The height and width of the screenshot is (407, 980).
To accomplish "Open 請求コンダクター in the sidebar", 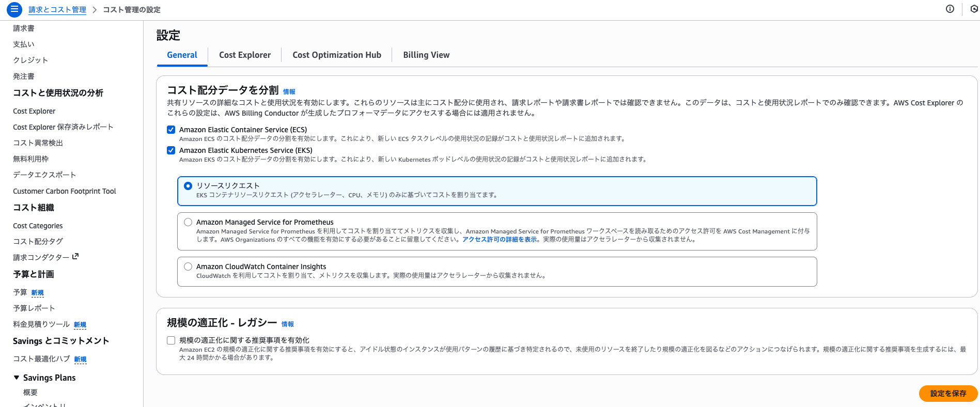I will 41,257.
